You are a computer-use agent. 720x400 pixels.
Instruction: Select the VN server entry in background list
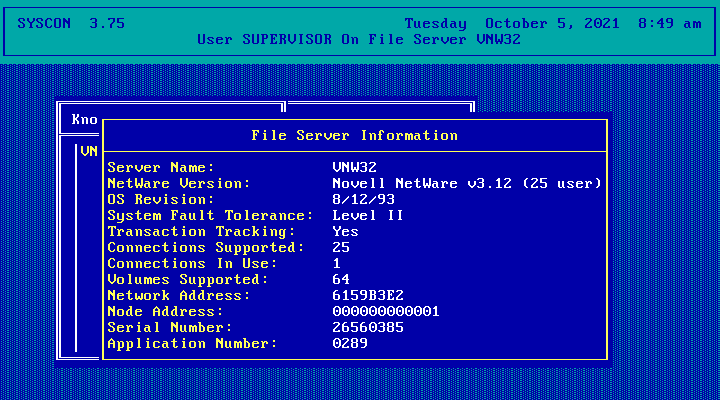89,151
